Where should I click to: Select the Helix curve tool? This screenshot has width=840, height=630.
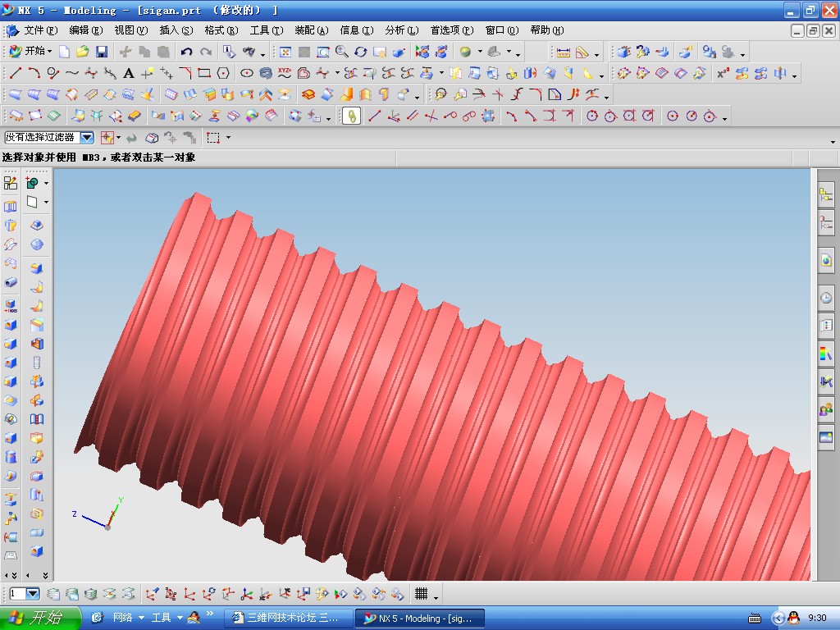click(x=266, y=73)
